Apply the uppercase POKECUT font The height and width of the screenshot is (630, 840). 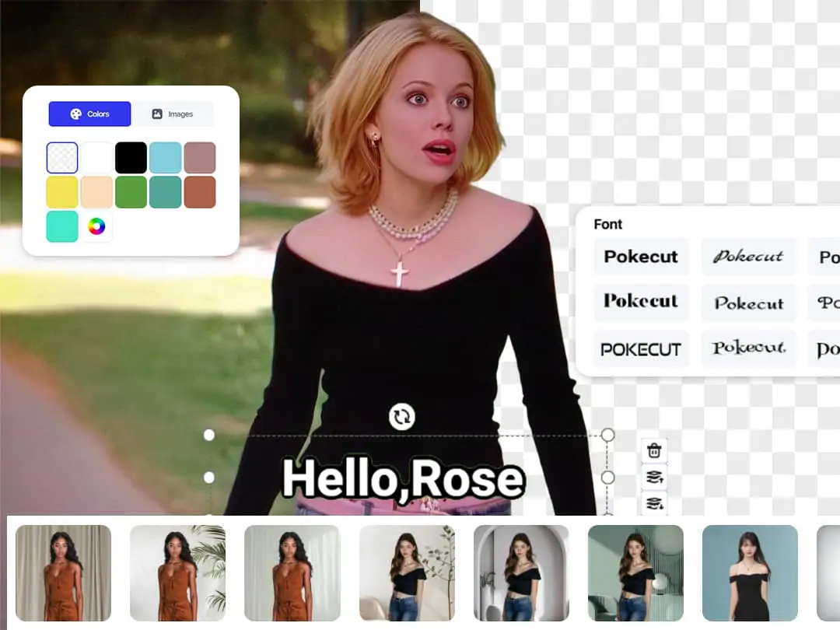pyautogui.click(x=641, y=349)
